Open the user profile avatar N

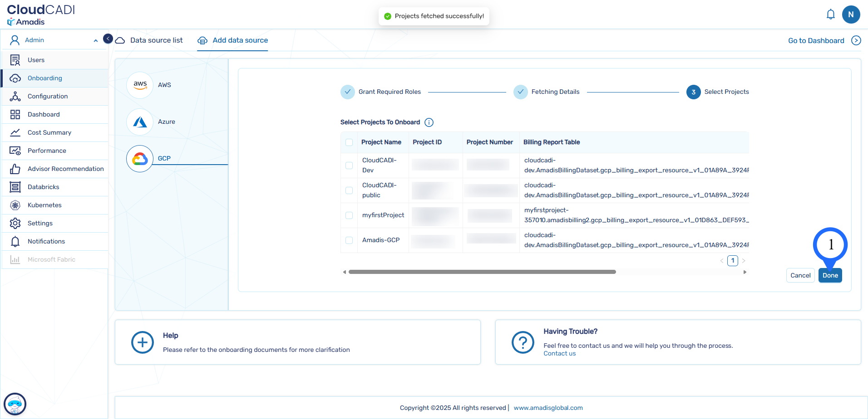coord(851,15)
